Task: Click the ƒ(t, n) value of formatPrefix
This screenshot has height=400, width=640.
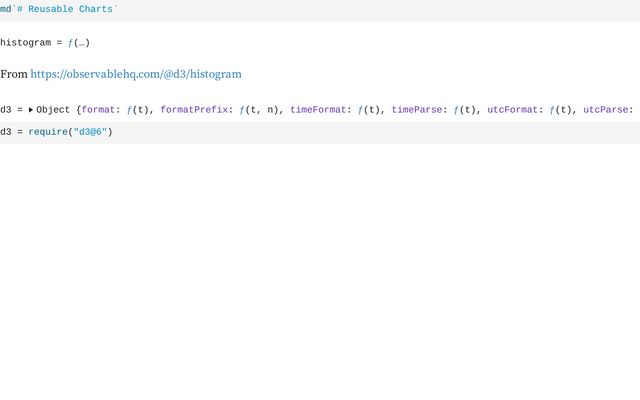Action: point(259,110)
